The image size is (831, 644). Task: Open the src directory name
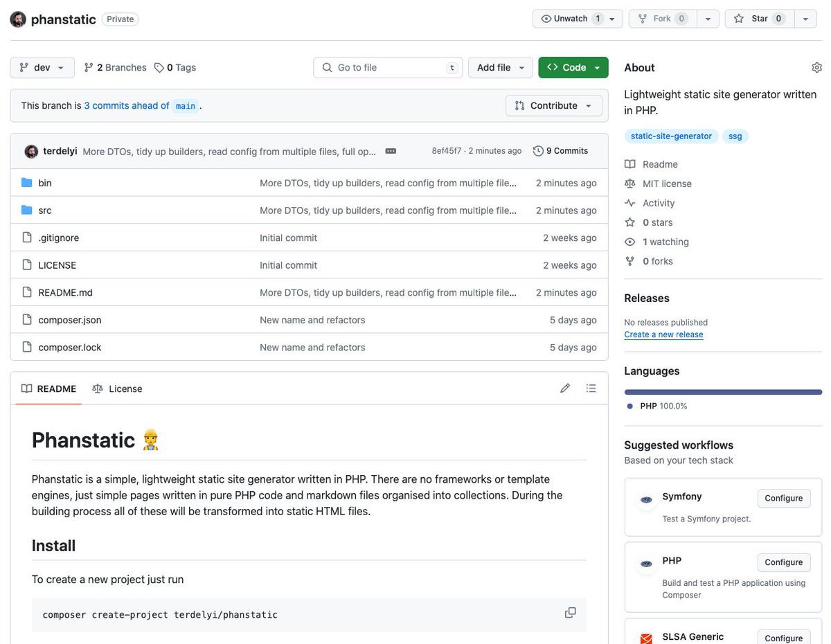point(45,210)
